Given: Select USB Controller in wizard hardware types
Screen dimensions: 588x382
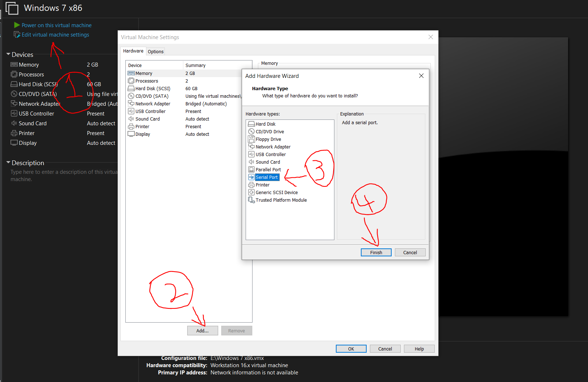Looking at the screenshot, I should [x=271, y=154].
